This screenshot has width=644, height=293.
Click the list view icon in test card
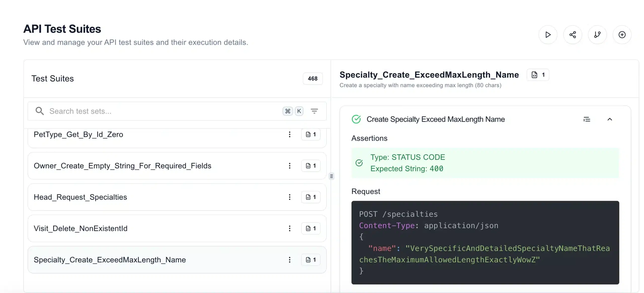pos(587,119)
